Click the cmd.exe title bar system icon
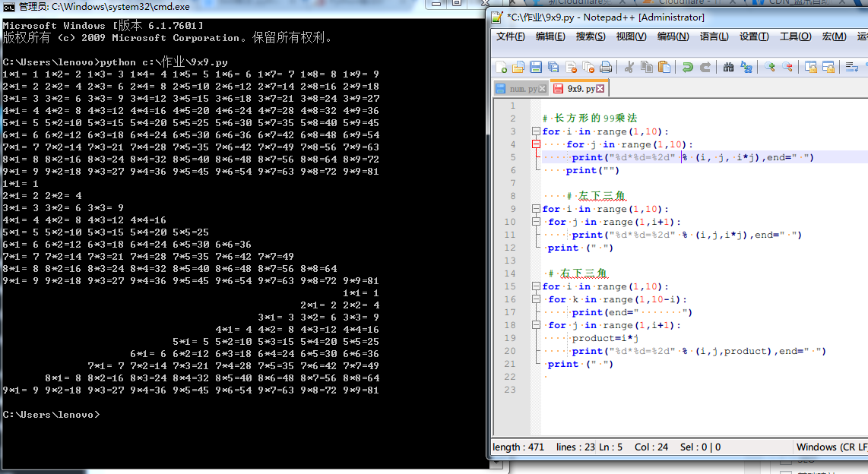The height and width of the screenshot is (474, 868). click(8, 7)
